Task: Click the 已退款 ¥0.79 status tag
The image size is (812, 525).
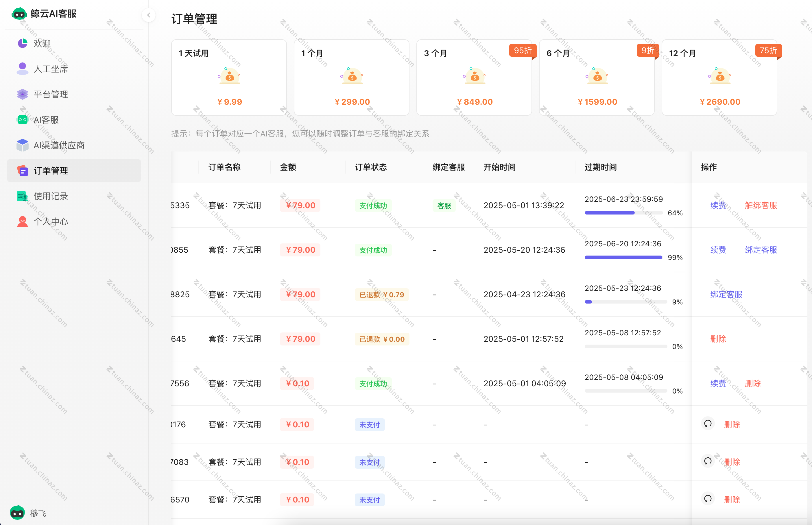Action: pos(382,295)
